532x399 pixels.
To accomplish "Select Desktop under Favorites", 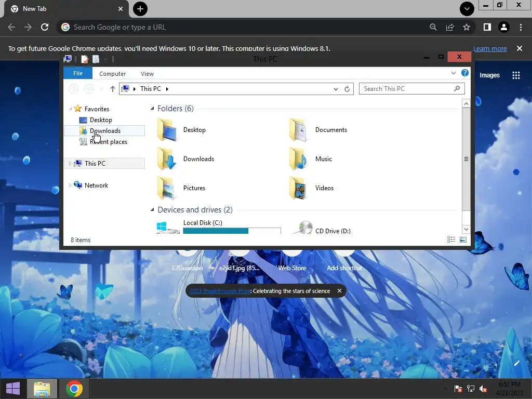I will [x=101, y=120].
